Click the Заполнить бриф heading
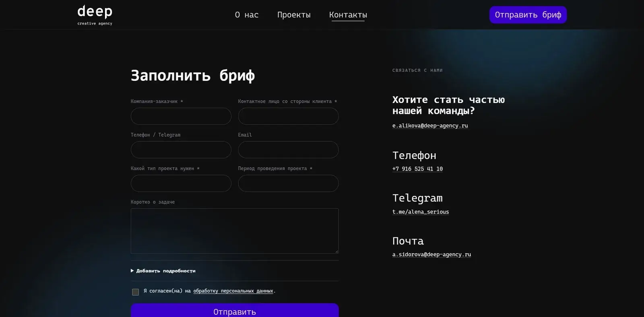Image resolution: width=644 pixels, height=317 pixels. point(192,76)
